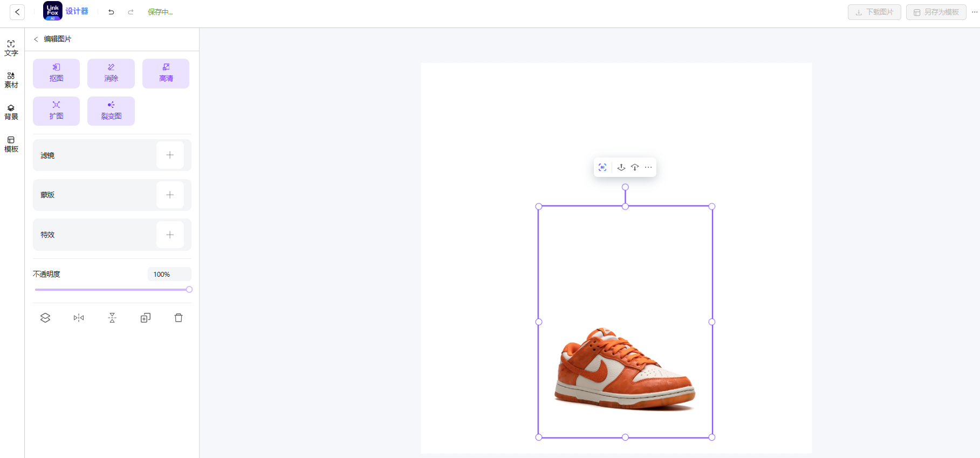Click the right-middle resize handle of selection
The image size is (980, 458).
712,322
